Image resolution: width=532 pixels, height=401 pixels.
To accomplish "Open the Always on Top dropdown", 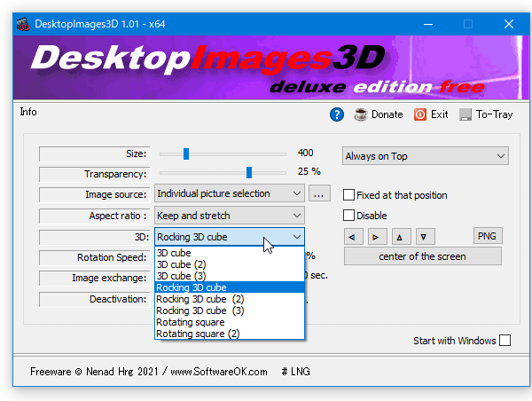I will [x=426, y=156].
